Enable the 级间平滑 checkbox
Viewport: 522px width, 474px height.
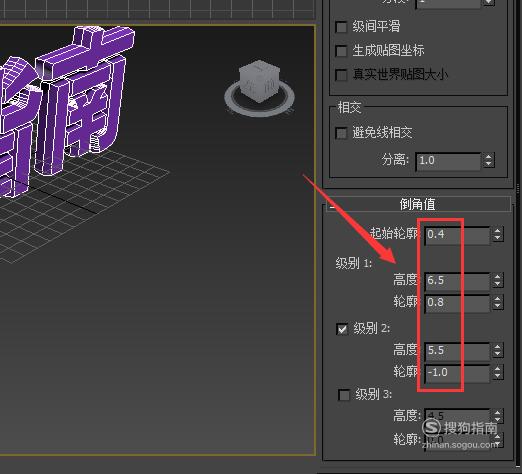point(341,27)
